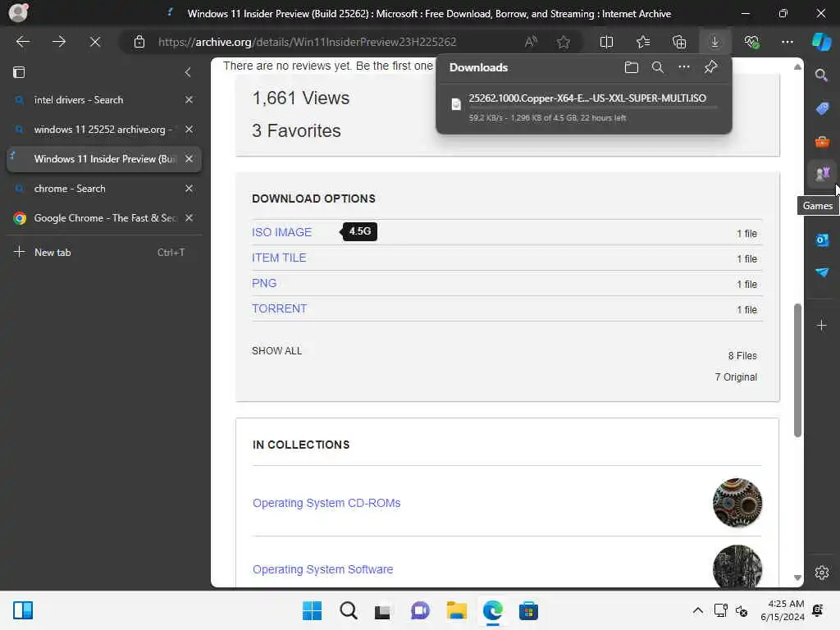Show hidden system tray icons
The image size is (840, 630).
tap(697, 610)
